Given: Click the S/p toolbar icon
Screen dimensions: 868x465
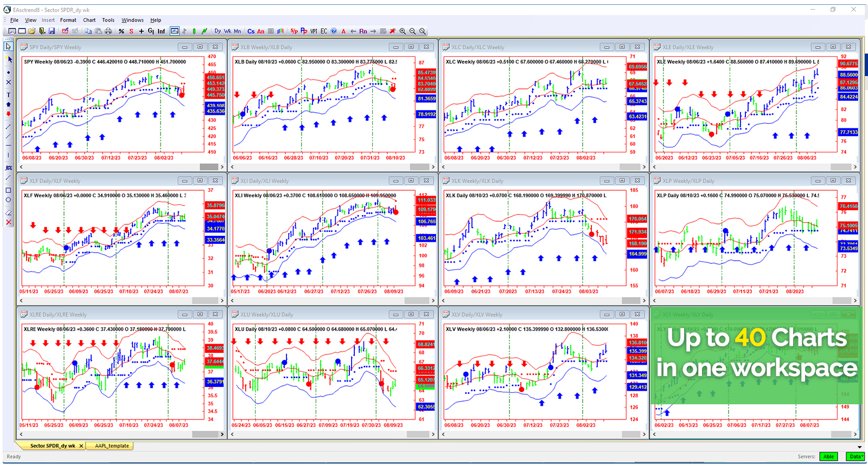Looking at the screenshot, I should point(294,31).
